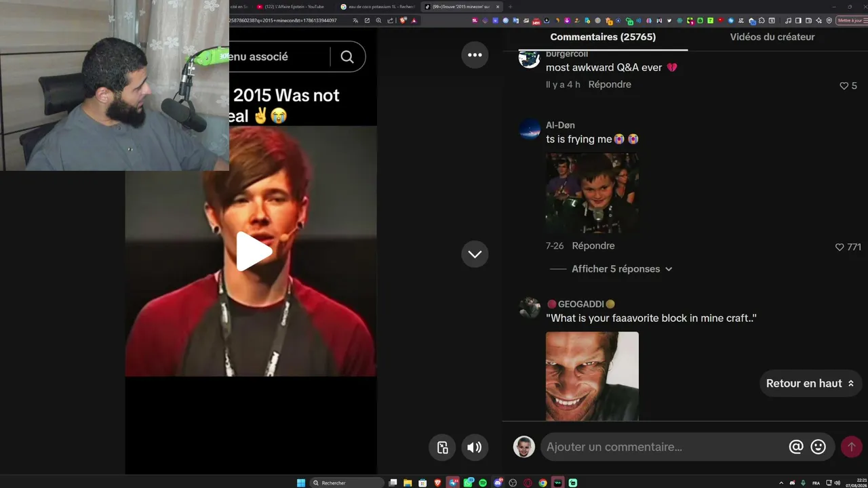Open Google Chrome from the taskbar
This screenshot has height=488, width=868.
pyautogui.click(x=542, y=483)
